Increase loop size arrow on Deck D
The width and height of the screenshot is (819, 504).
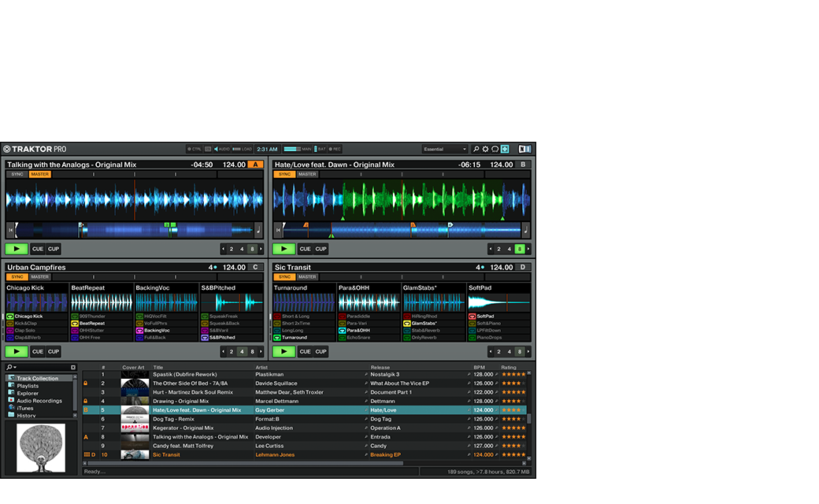tap(528, 351)
